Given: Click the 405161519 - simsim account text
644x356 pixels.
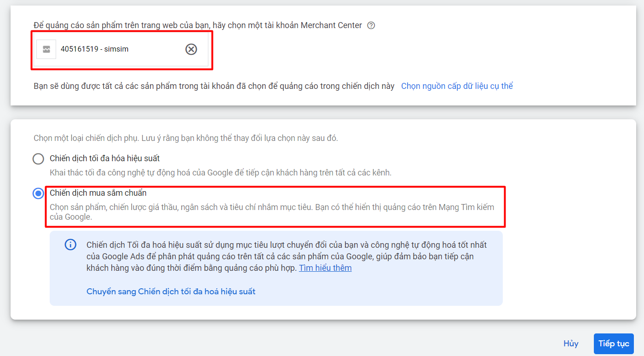Looking at the screenshot, I should coord(95,49).
